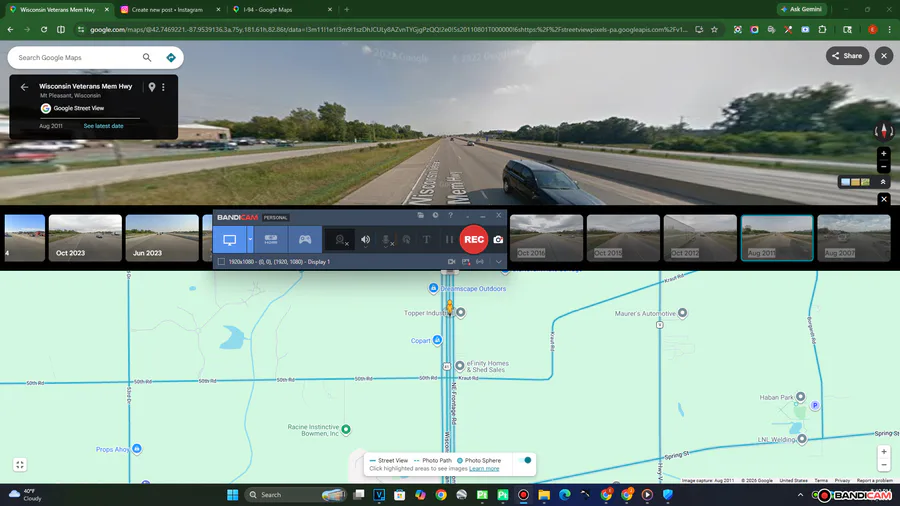The height and width of the screenshot is (506, 900).
Task: Collapse the Street View imagery strip
Action: point(883,182)
